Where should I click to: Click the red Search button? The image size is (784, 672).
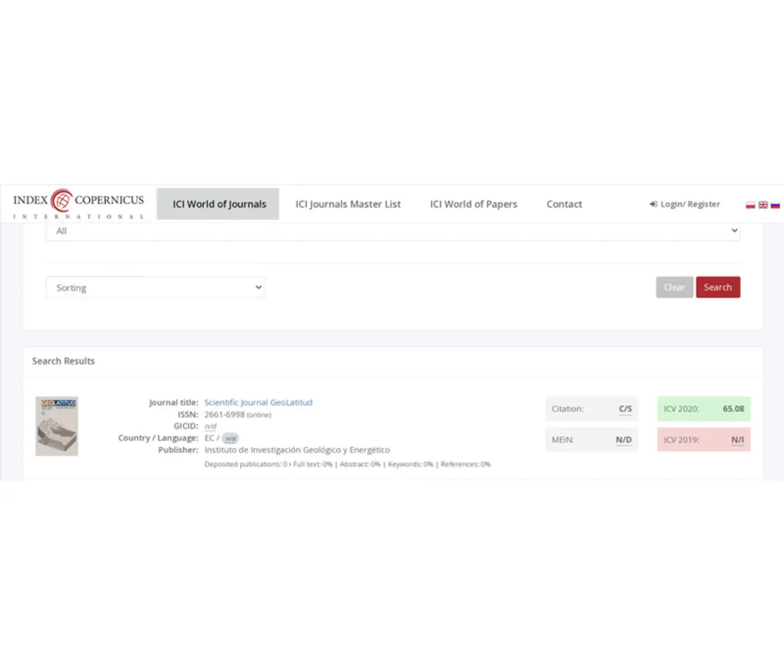pyautogui.click(x=718, y=287)
